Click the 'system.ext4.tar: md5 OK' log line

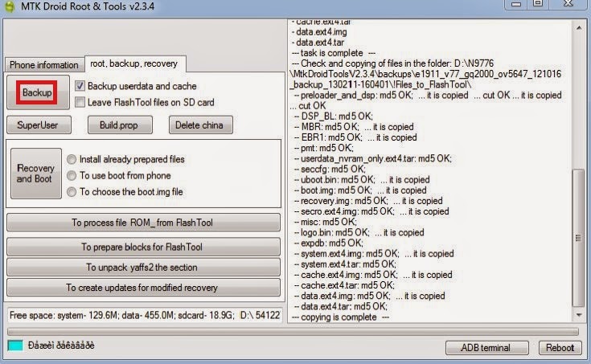click(x=345, y=264)
